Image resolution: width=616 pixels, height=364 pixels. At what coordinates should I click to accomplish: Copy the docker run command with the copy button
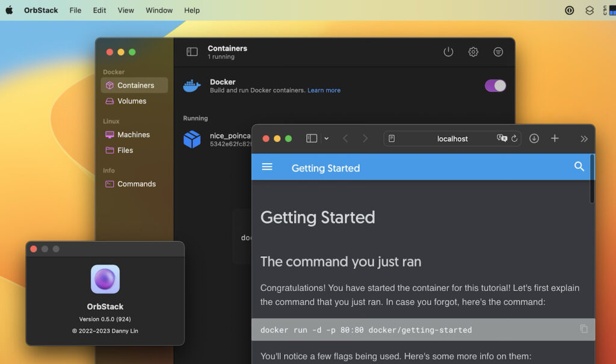coord(584,329)
